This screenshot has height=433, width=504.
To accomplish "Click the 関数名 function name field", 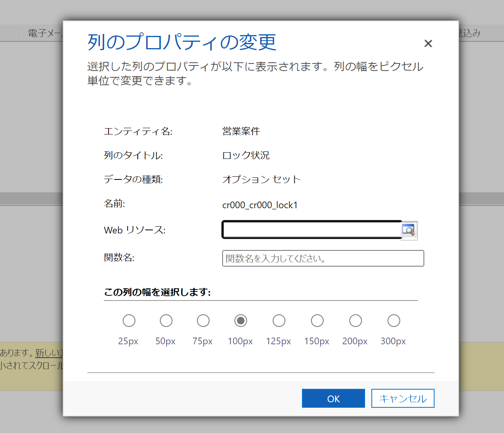I will 323,258.
